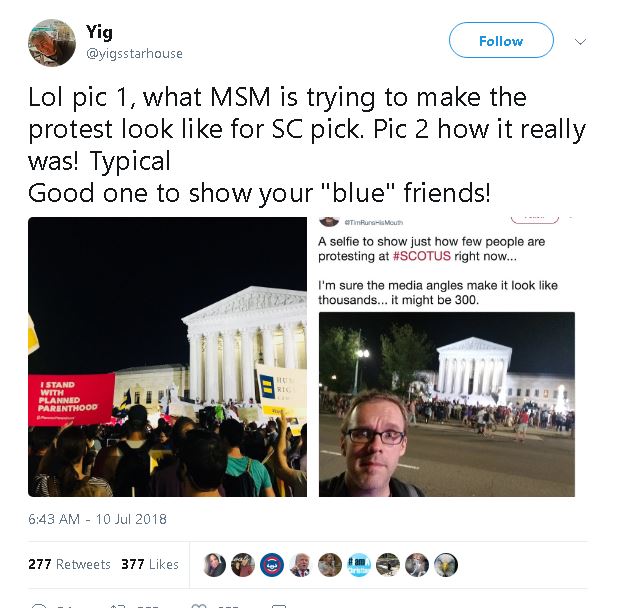Open the fifth liker avatar with brown tones

330,565
